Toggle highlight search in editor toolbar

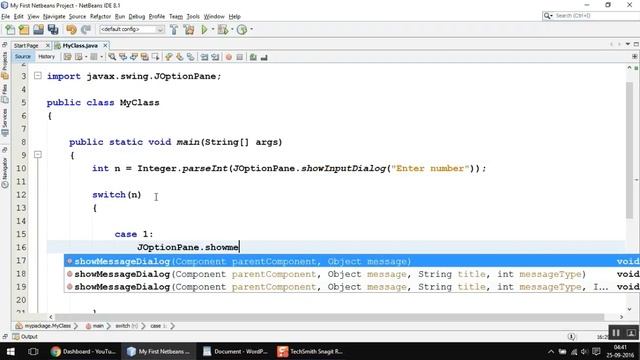click(144, 57)
